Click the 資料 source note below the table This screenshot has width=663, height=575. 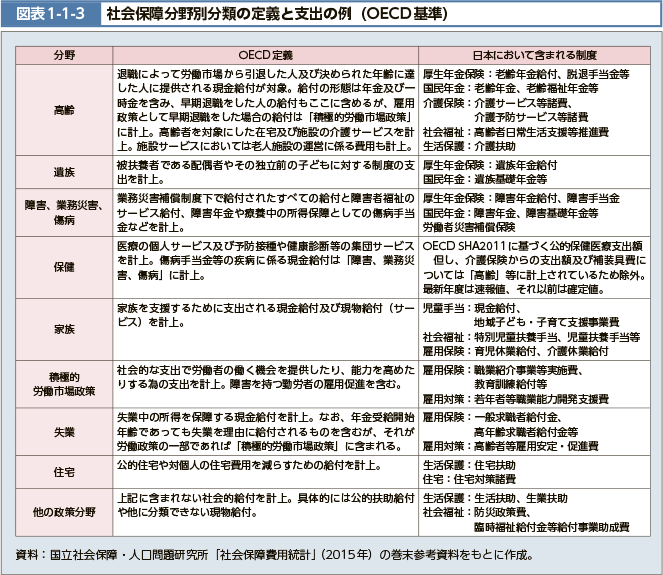click(280, 555)
